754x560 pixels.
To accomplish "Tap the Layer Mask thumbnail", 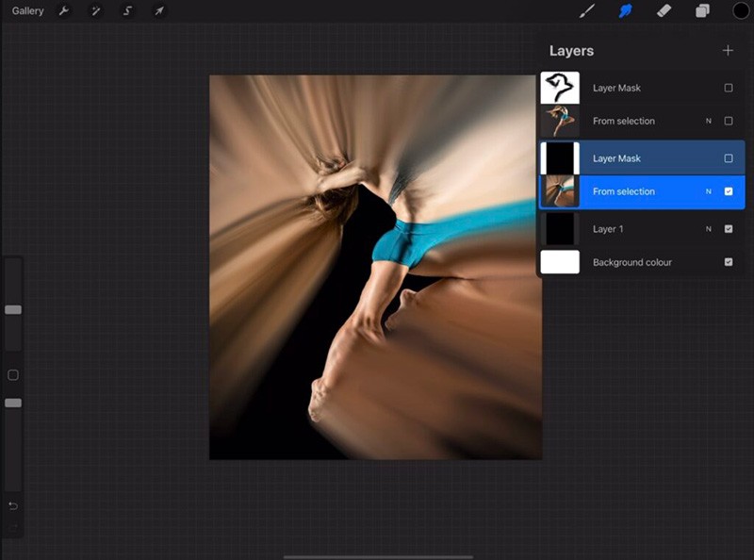I will pyautogui.click(x=560, y=158).
